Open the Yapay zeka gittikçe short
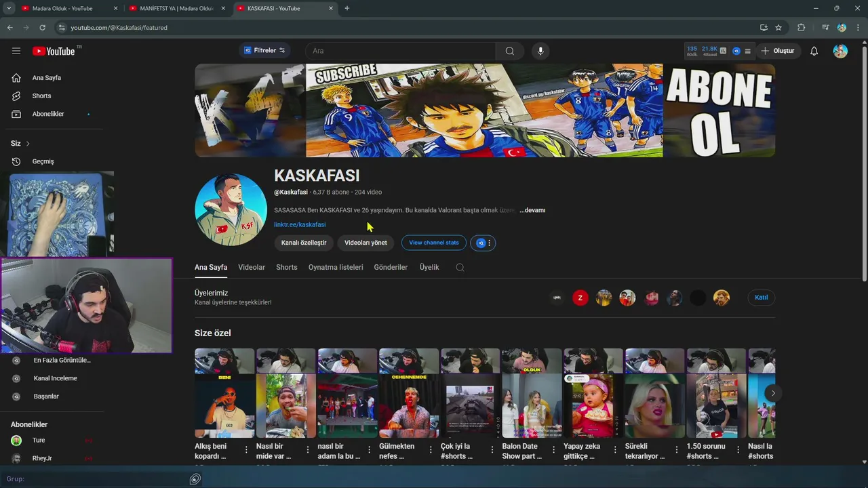This screenshot has height=488, width=868. click(593, 393)
